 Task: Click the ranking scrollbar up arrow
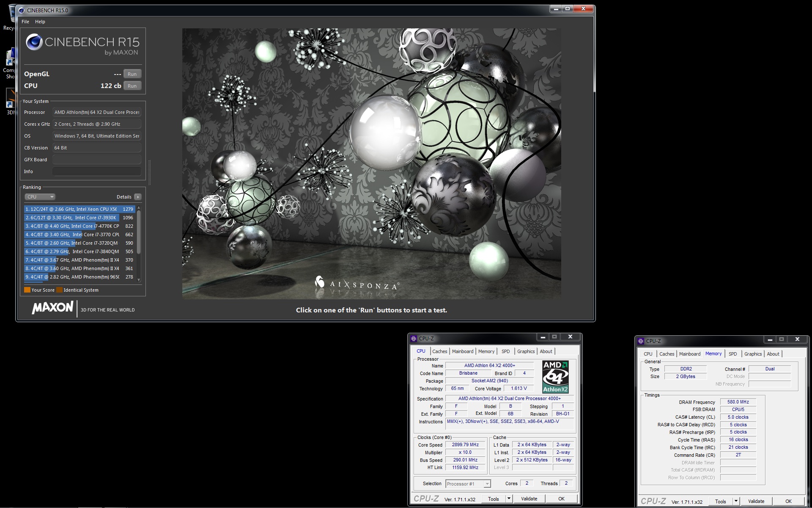pyautogui.click(x=139, y=208)
